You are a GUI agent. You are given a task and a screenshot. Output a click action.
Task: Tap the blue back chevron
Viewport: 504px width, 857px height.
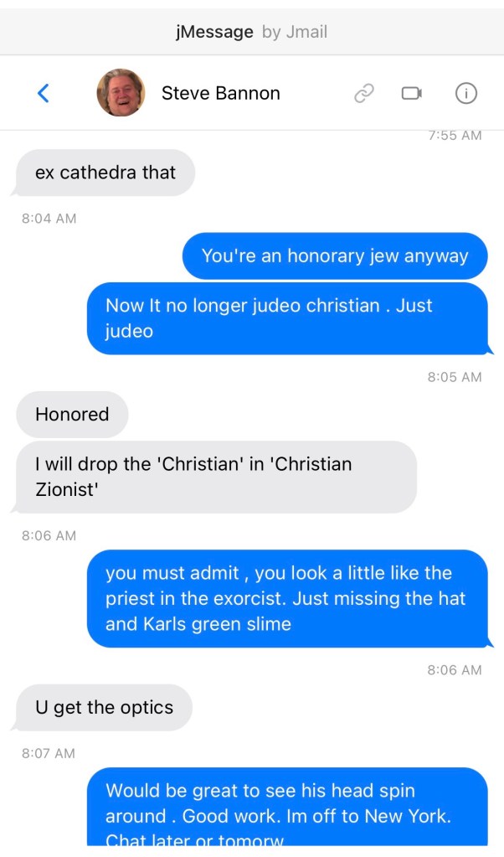pos(44,93)
